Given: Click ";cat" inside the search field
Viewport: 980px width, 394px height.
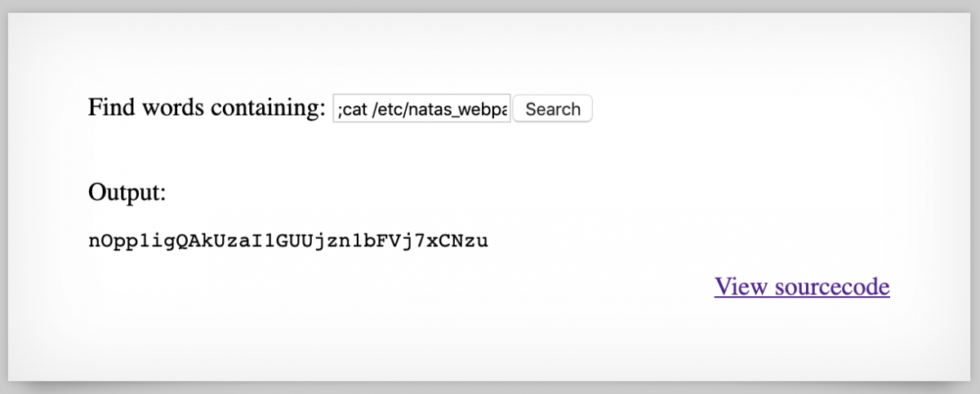Looking at the screenshot, I should (x=352, y=109).
